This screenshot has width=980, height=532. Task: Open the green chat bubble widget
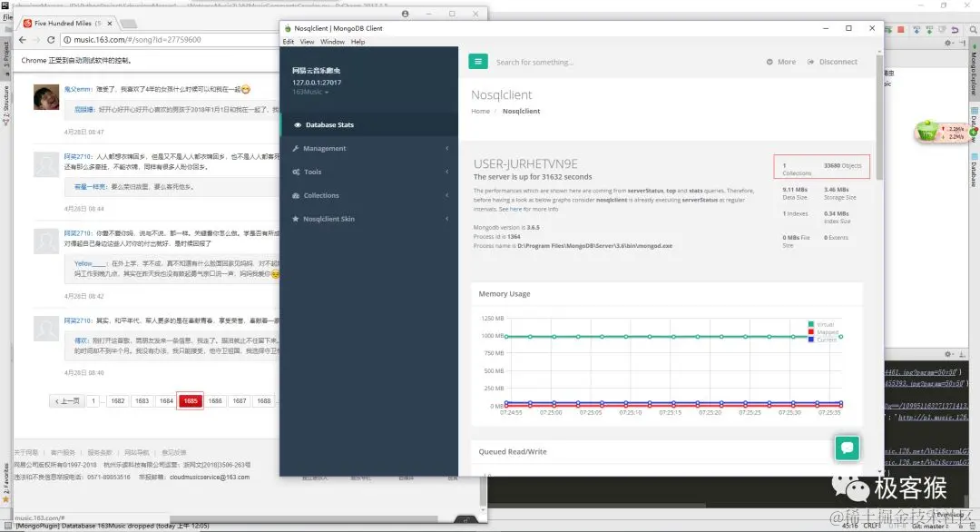pyautogui.click(x=847, y=448)
